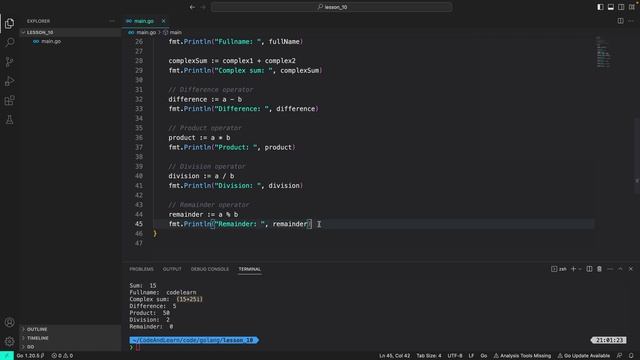Click the "Remainder: 0" terminal output
Screen dimensions: 640x360
pyautogui.click(x=151, y=327)
